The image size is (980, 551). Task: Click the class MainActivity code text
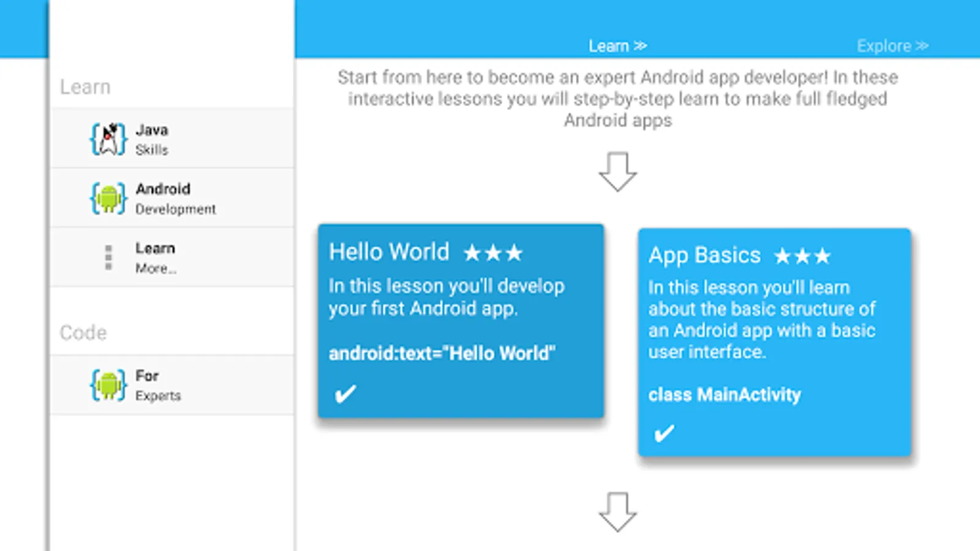coord(725,395)
